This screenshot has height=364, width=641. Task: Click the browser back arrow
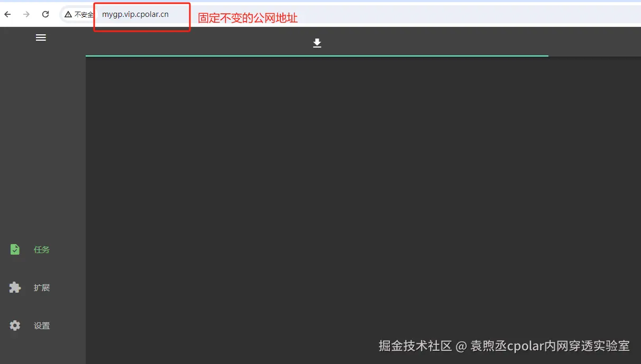[x=7, y=14]
